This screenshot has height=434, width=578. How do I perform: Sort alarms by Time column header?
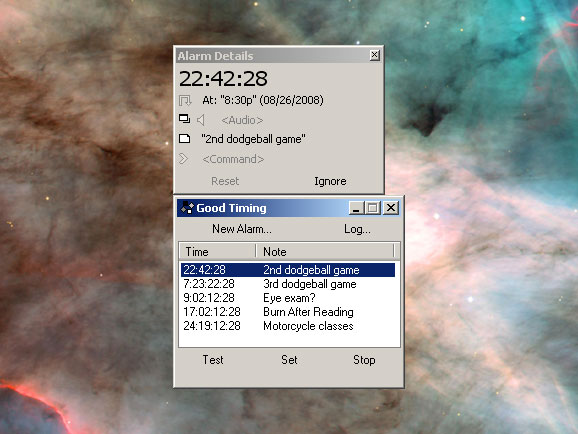tap(217, 251)
